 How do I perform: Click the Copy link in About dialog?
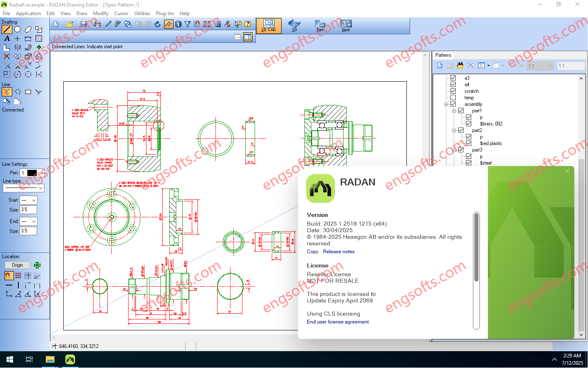tap(313, 252)
